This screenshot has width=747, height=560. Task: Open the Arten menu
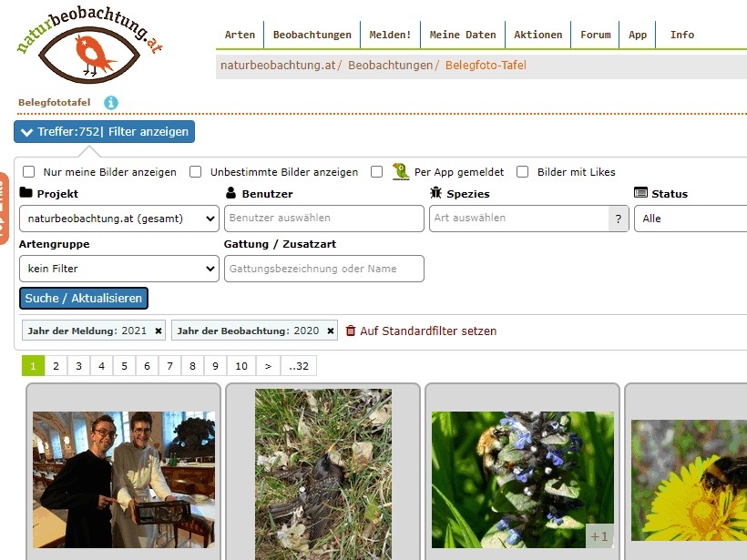tap(240, 35)
